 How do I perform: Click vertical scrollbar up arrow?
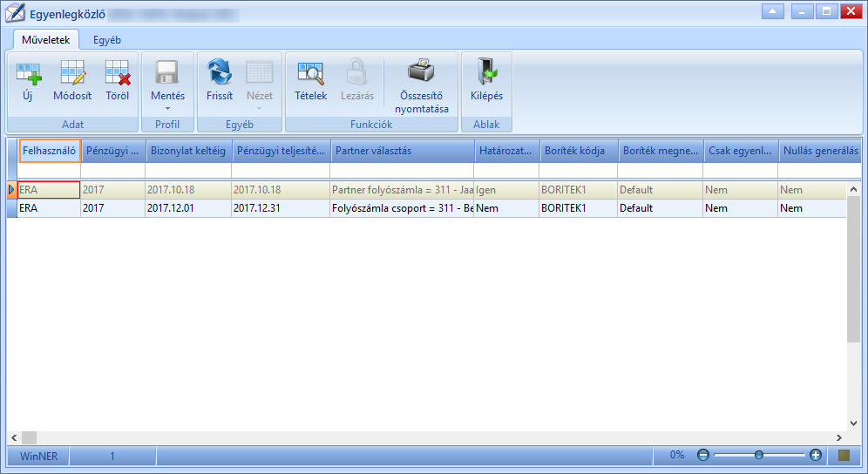pos(853,189)
